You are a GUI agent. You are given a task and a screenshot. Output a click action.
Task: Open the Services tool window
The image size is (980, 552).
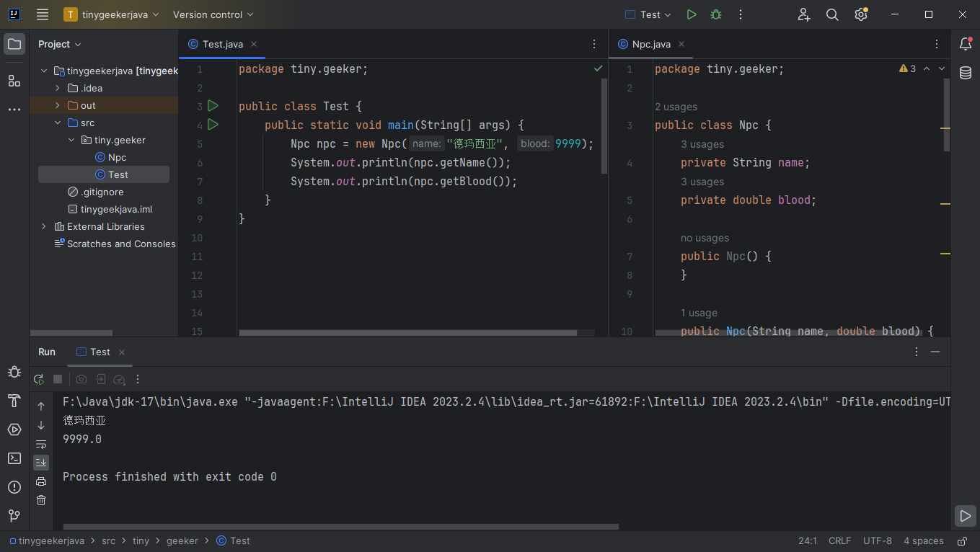point(14,429)
